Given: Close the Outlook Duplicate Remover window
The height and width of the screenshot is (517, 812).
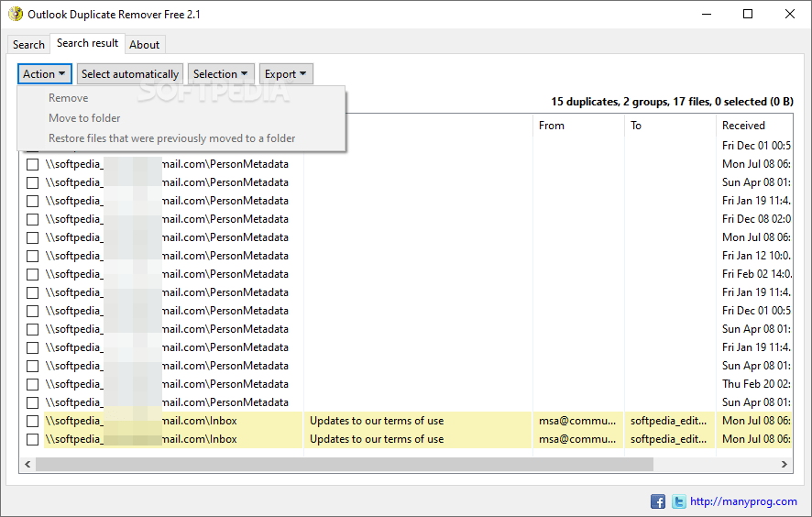Looking at the screenshot, I should pyautogui.click(x=790, y=14).
